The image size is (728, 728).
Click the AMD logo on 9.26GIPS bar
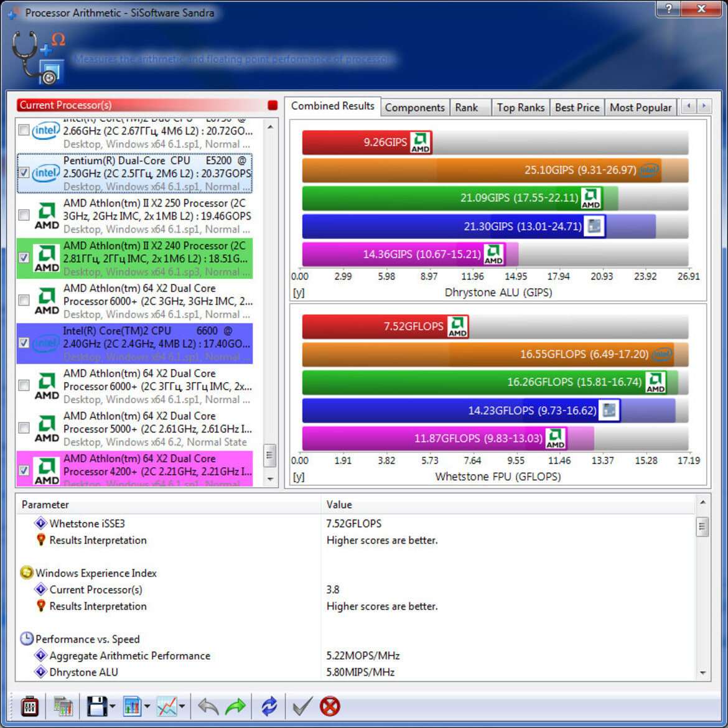[420, 142]
